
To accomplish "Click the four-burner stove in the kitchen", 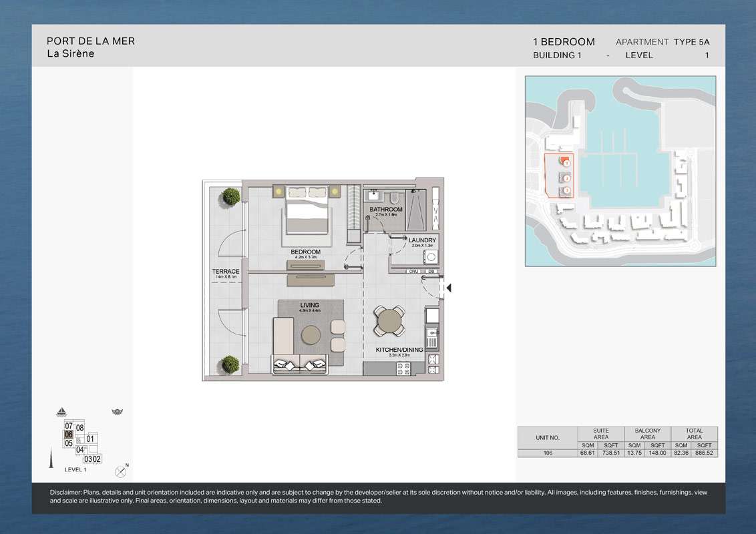I will (432, 361).
